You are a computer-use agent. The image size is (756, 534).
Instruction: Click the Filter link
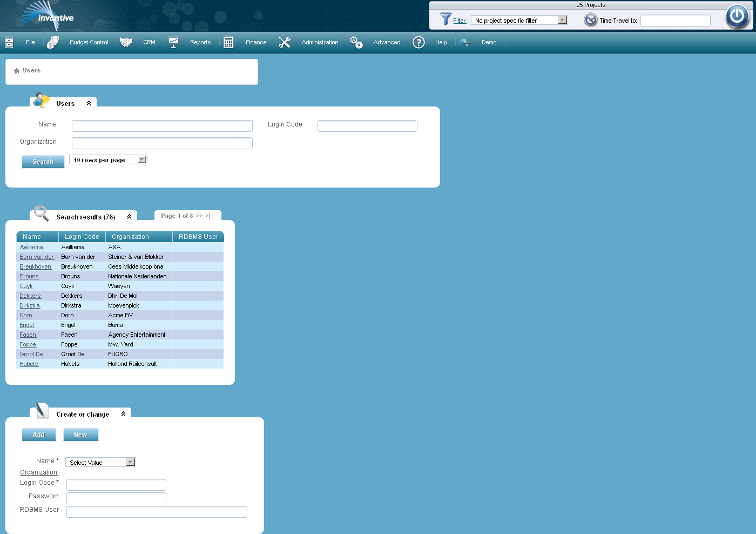click(460, 21)
